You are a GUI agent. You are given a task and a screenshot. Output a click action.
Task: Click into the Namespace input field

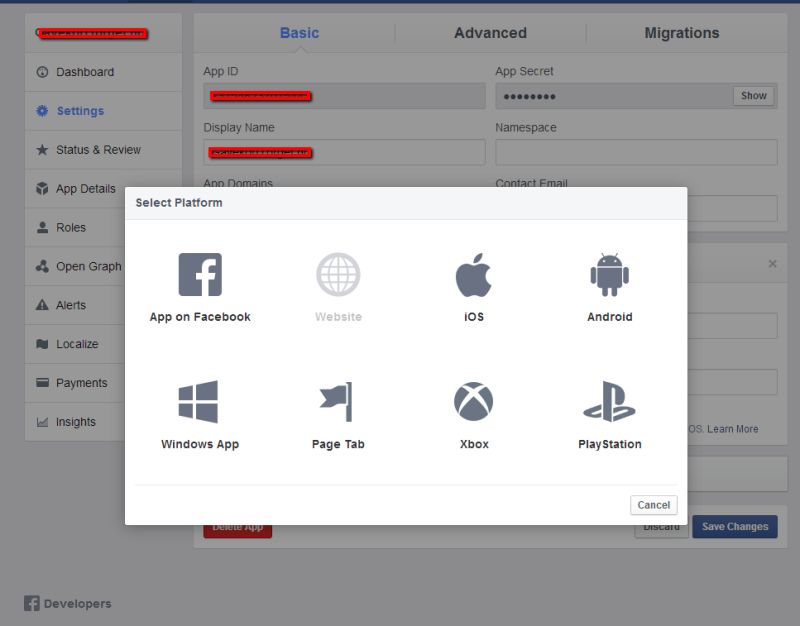pyautogui.click(x=634, y=152)
